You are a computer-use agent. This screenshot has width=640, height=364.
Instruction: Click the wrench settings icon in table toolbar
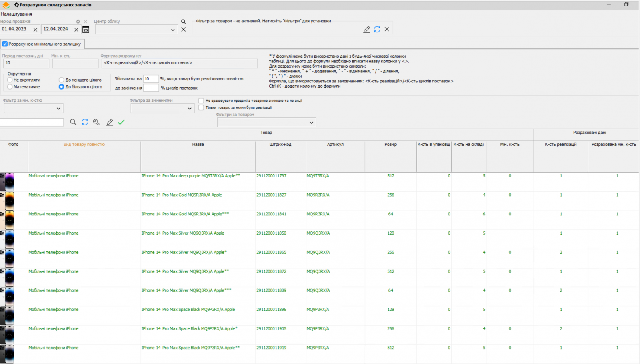[96, 122]
